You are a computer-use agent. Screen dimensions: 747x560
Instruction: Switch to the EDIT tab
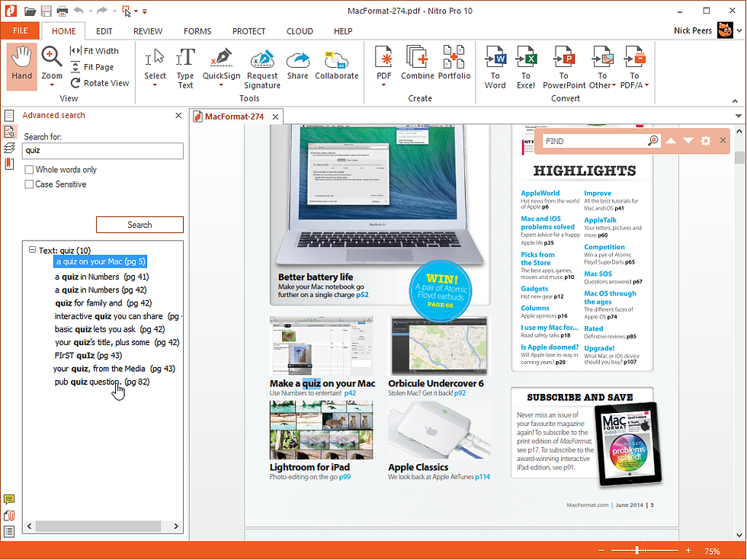[x=104, y=31]
